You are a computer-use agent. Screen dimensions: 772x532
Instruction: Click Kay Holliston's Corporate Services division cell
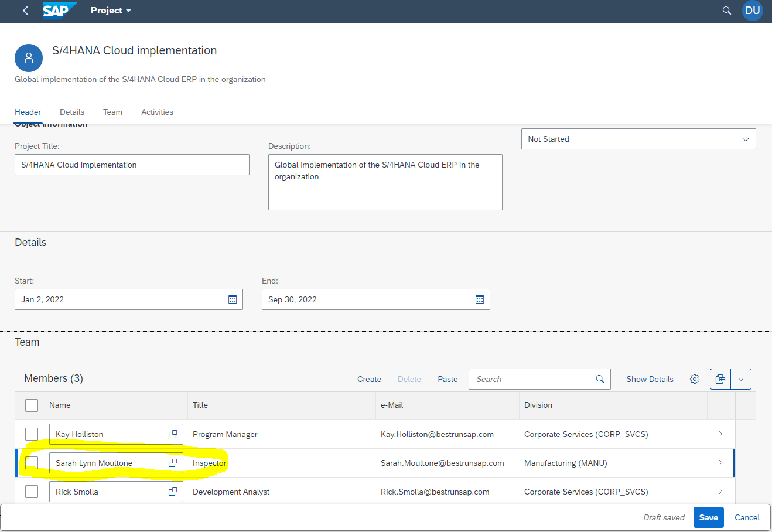coord(586,434)
